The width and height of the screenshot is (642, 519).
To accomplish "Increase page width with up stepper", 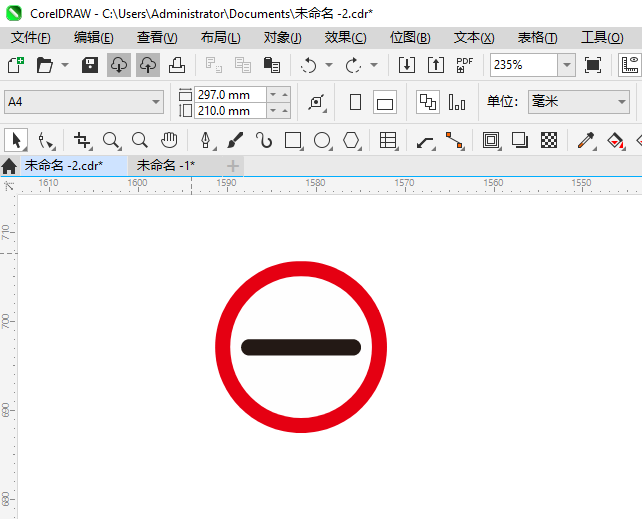I will 285,95.
